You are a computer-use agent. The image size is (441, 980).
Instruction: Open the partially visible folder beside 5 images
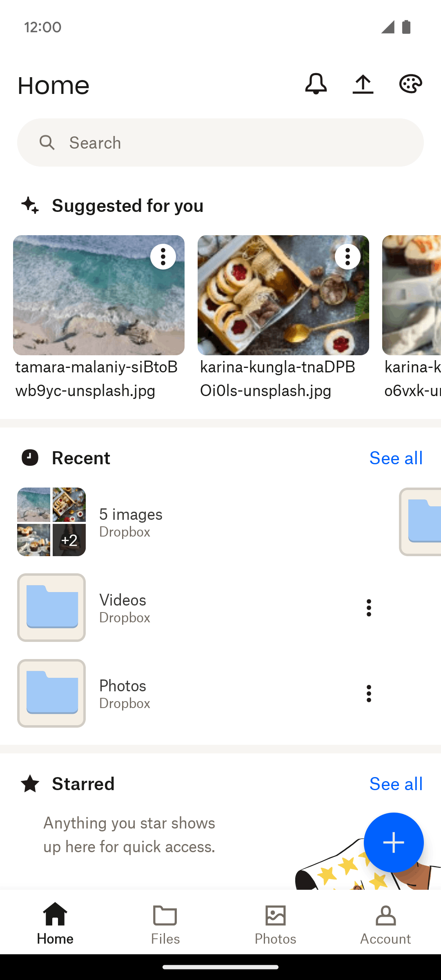tap(420, 522)
